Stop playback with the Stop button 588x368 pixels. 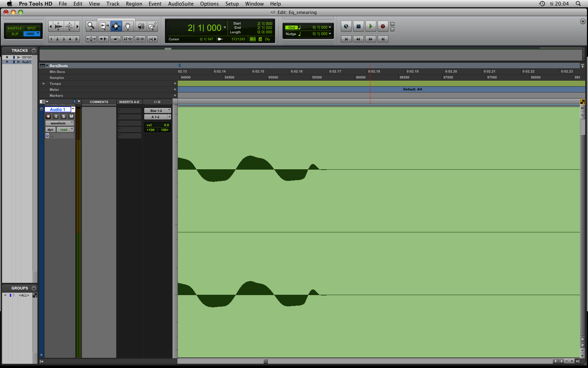click(x=358, y=26)
